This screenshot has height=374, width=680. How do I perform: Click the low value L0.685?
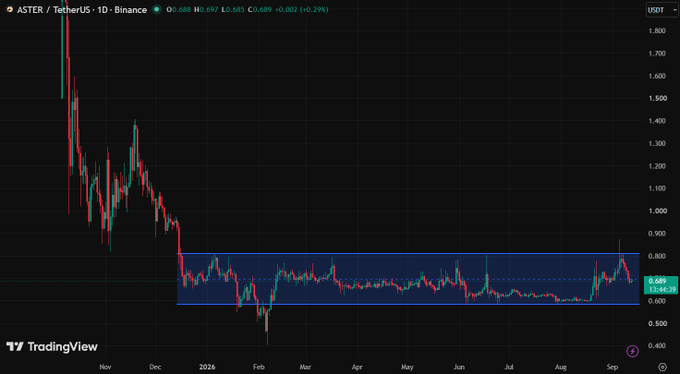pos(233,10)
